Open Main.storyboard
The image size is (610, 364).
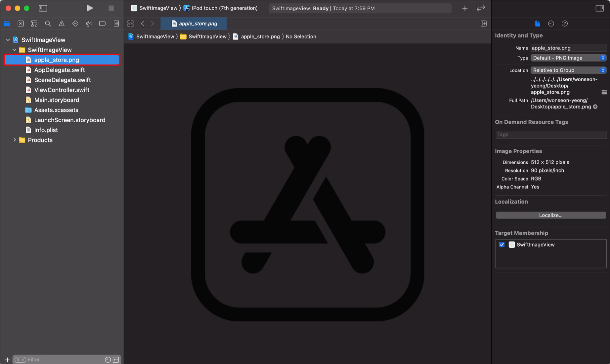[x=57, y=100]
